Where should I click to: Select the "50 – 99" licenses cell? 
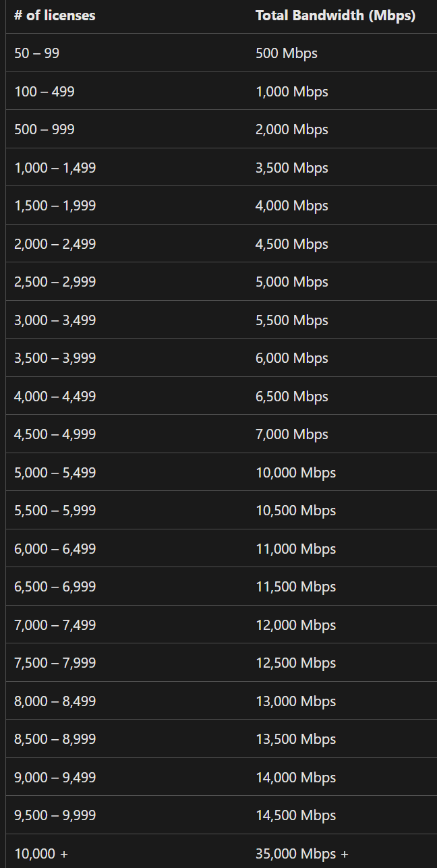pyautogui.click(x=37, y=53)
